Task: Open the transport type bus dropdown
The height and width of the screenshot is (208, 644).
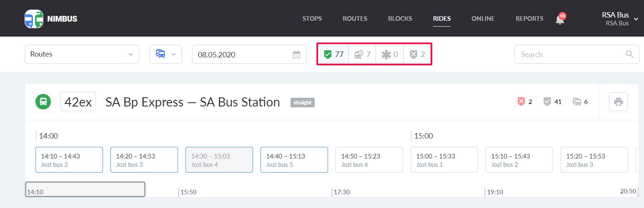Action: coord(165,54)
